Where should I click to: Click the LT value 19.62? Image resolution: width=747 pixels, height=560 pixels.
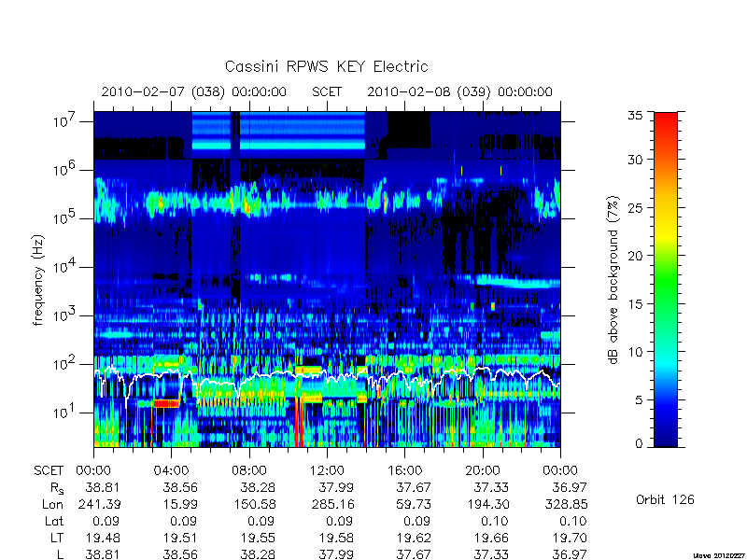(x=414, y=539)
